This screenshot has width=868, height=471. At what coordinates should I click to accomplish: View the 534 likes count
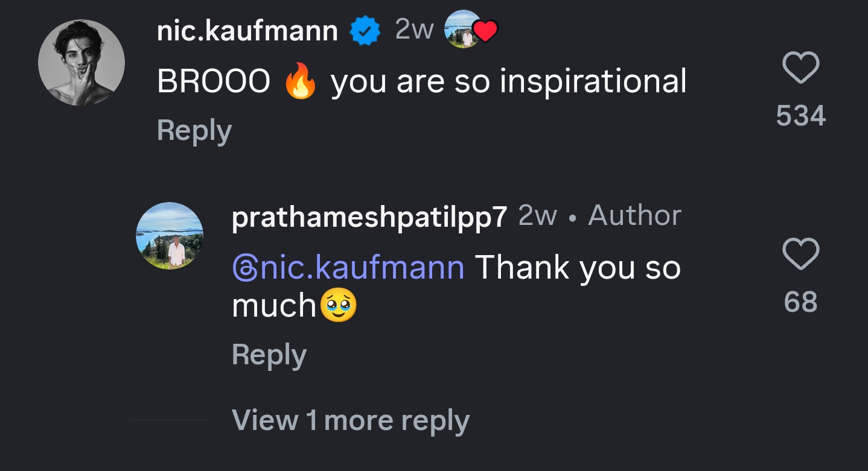point(800,115)
